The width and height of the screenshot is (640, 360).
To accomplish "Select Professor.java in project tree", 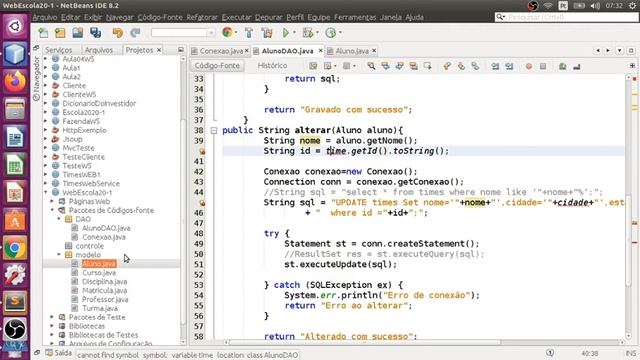I will pyautogui.click(x=104, y=299).
